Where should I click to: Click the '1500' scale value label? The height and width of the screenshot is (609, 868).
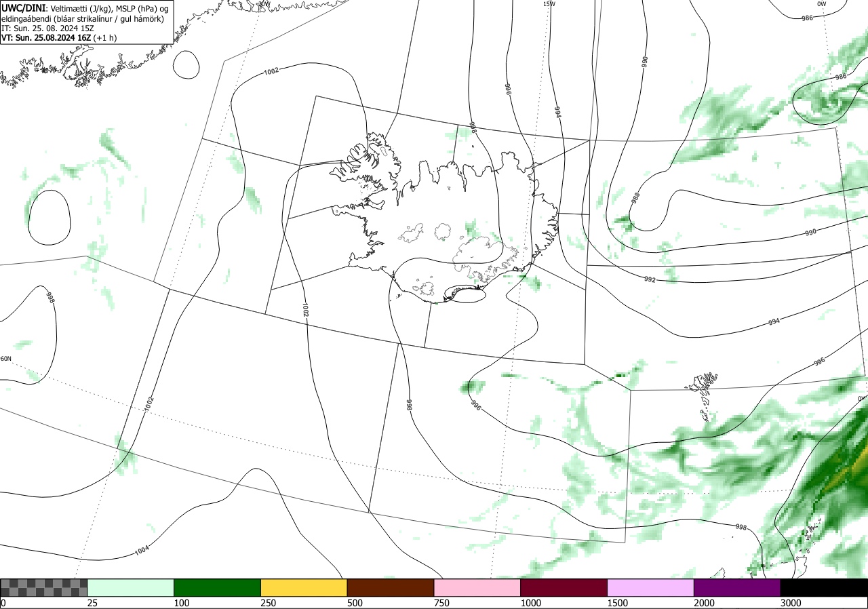point(618,603)
